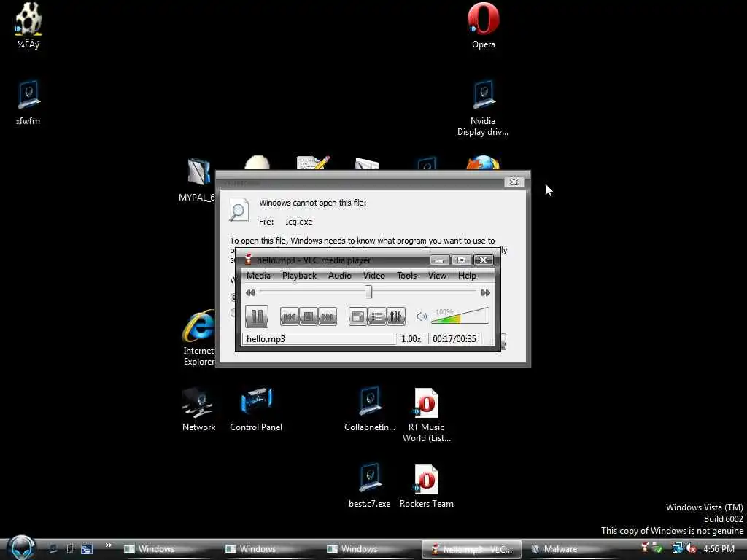
Task: Pause playback in VLC media player
Action: pos(257,316)
